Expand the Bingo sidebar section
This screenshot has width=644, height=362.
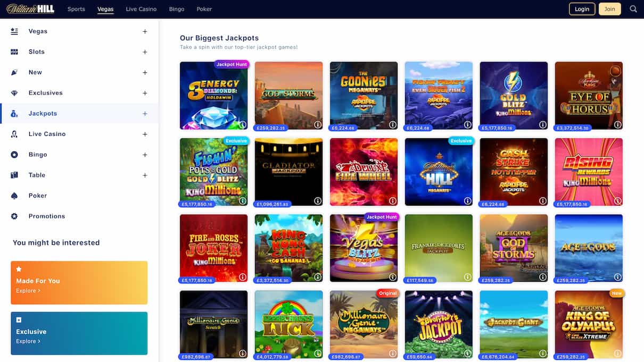[x=145, y=155]
